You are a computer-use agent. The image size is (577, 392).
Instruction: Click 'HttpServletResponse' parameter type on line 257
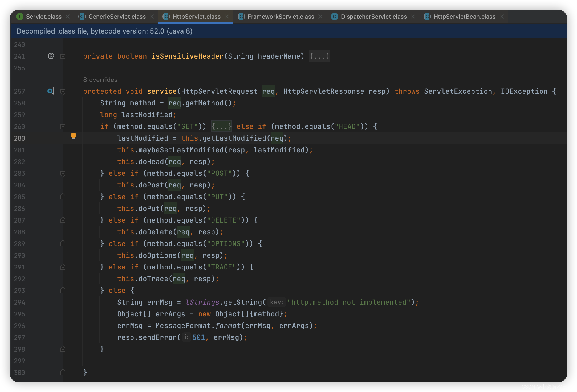[324, 91]
